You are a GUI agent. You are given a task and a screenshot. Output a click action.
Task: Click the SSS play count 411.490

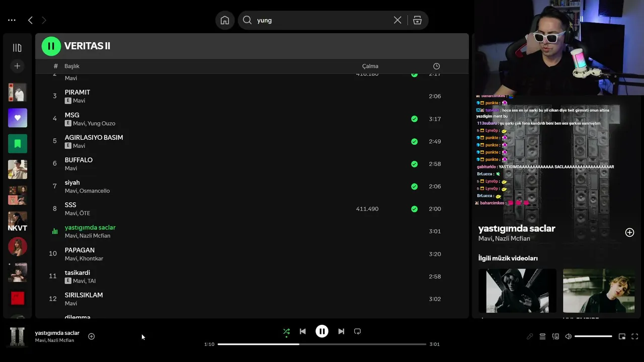(367, 209)
